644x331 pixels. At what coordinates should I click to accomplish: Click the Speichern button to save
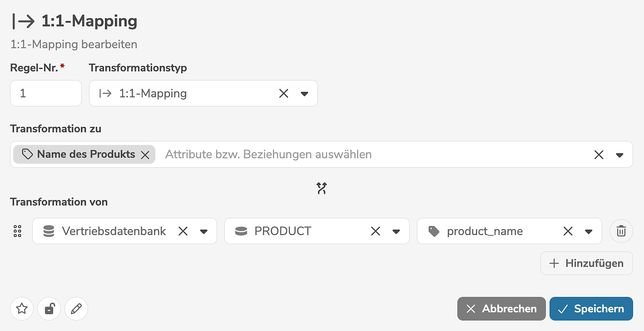coord(591,309)
